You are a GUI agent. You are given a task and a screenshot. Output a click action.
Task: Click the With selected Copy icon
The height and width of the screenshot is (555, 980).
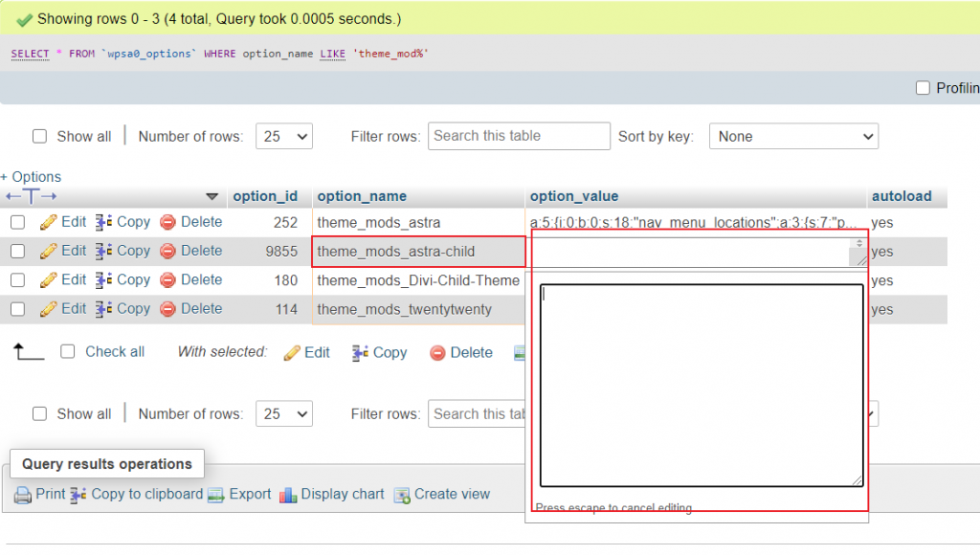coord(360,353)
